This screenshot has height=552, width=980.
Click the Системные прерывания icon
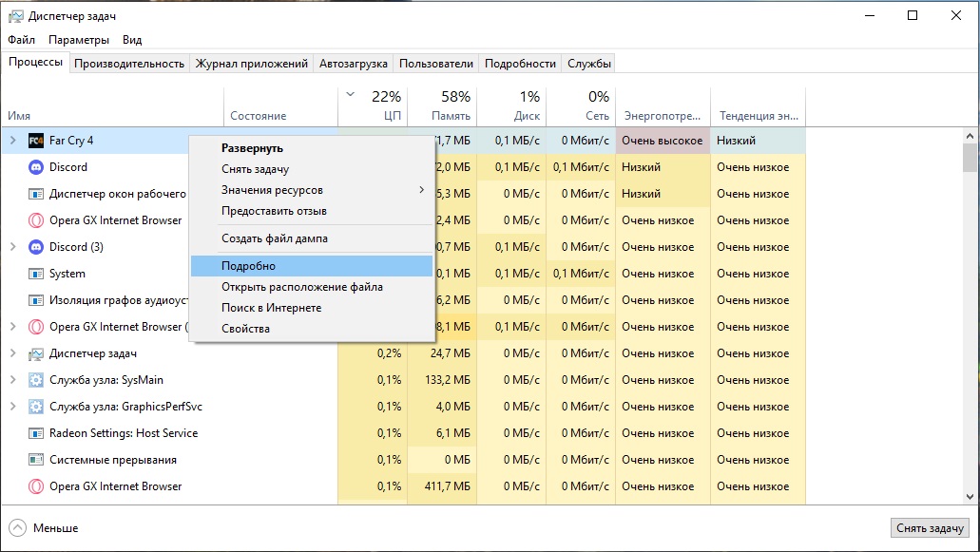tap(36, 460)
